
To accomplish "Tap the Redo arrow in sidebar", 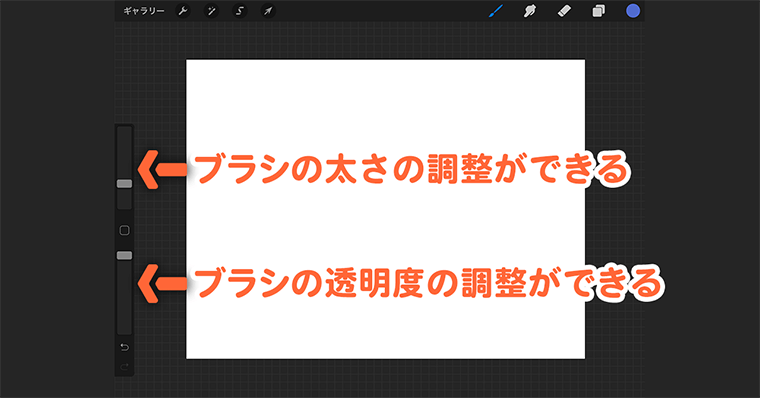I will coord(125,367).
